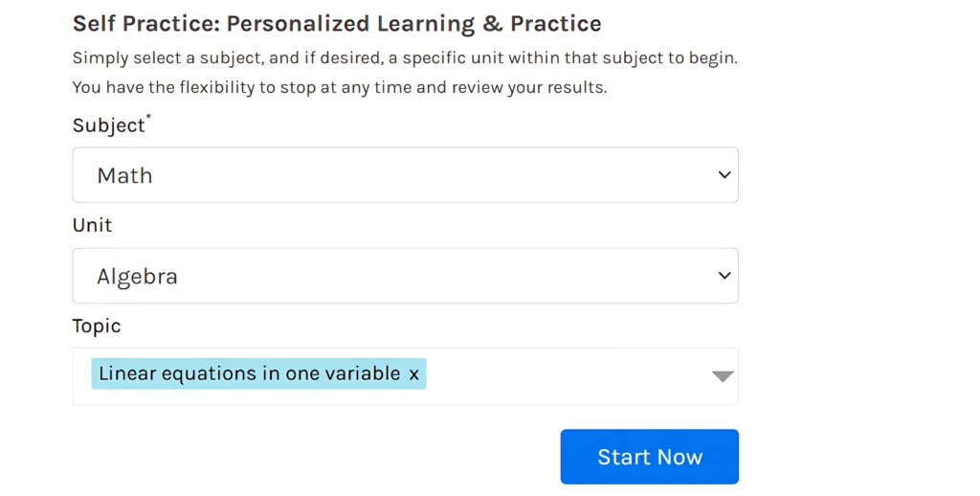Click the Topic field label
980x496 pixels.
point(97,326)
